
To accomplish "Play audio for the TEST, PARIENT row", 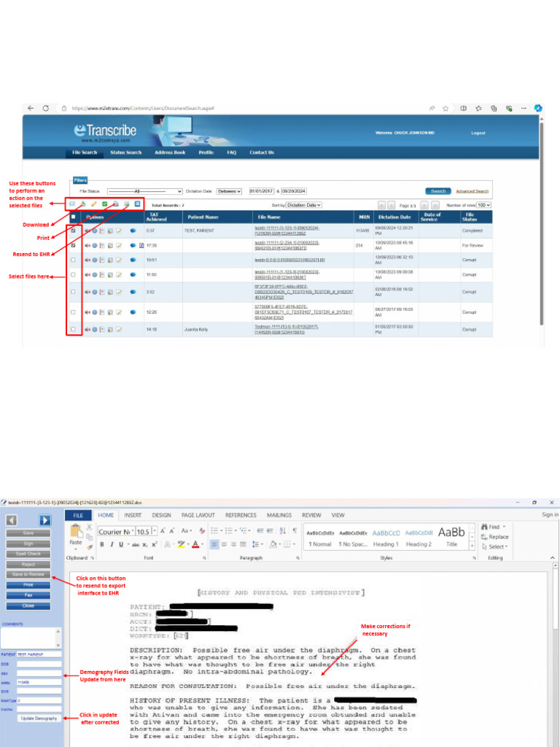I will 87,231.
